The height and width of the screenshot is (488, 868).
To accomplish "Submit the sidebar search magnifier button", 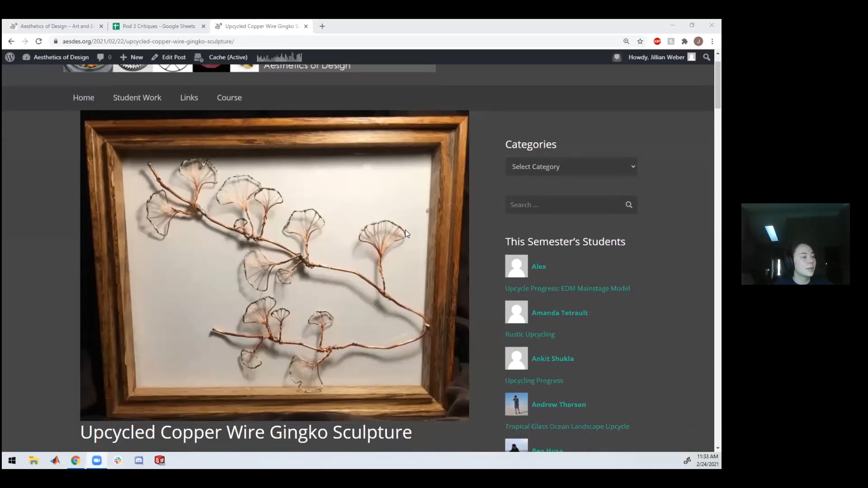I will coord(629,205).
